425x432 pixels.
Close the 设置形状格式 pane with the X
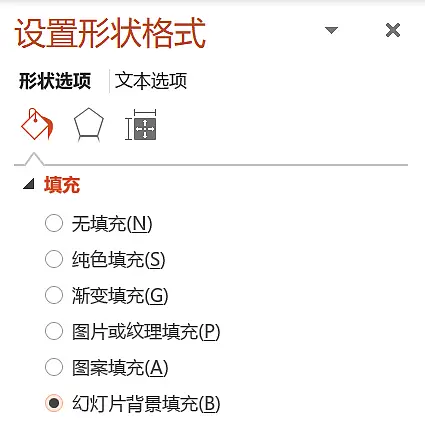pos(393,30)
